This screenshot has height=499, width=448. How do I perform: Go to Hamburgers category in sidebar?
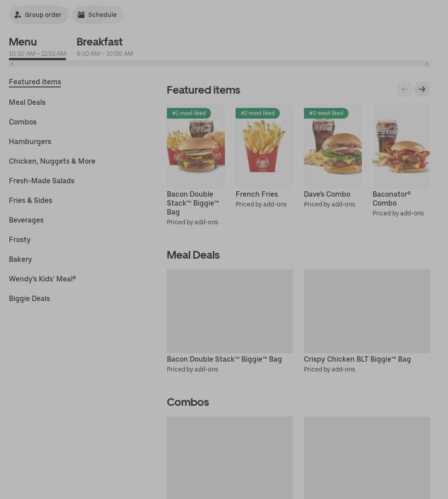30,142
